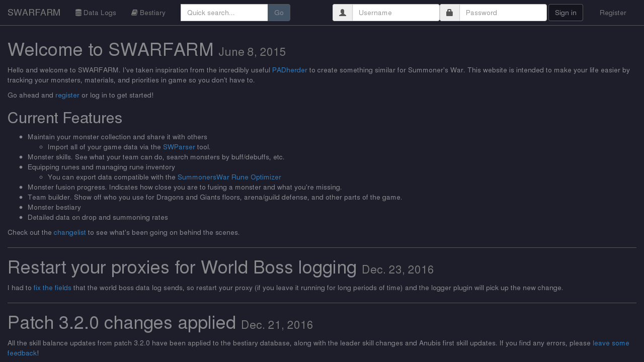Click the Current Features heading

(x=65, y=118)
